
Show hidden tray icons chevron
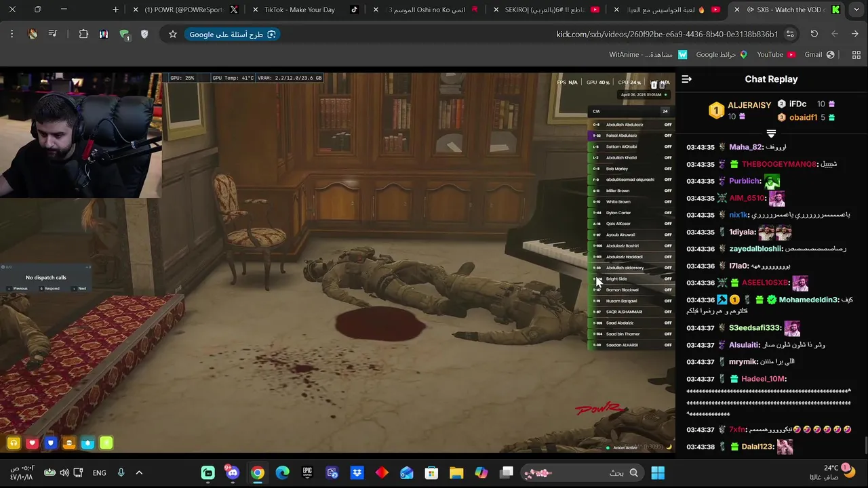139,472
